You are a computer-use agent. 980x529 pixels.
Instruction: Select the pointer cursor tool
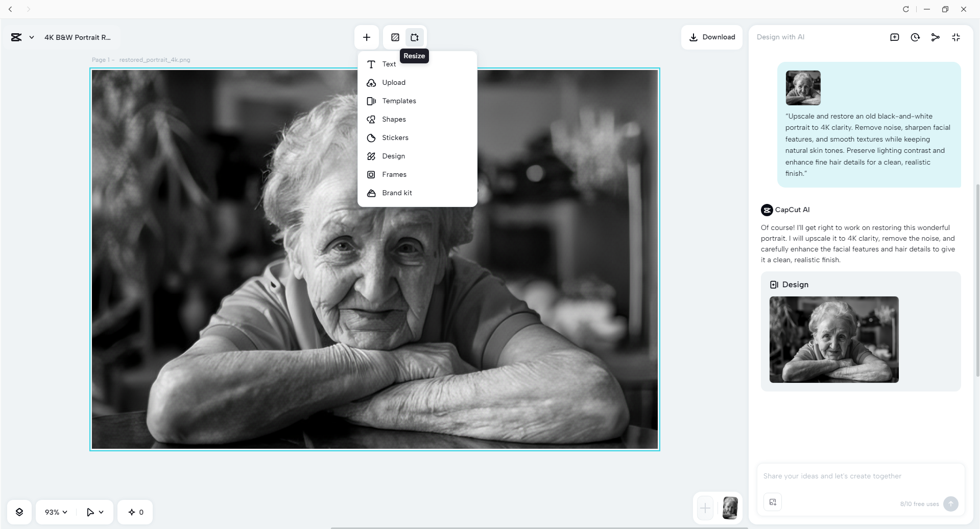pos(90,512)
